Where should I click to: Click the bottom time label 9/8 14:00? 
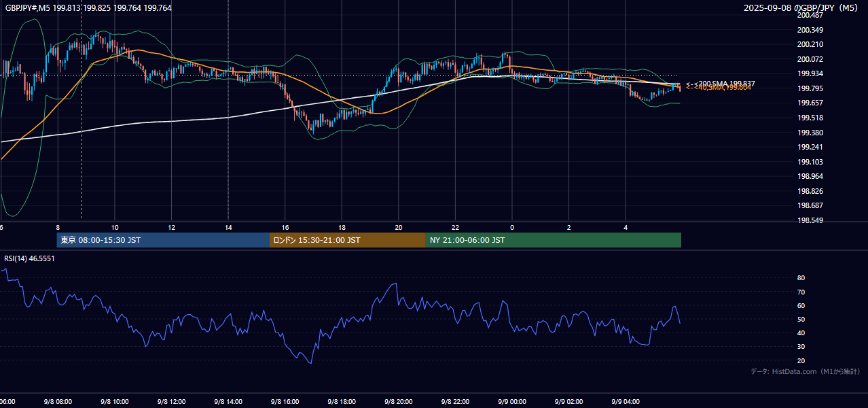228,401
